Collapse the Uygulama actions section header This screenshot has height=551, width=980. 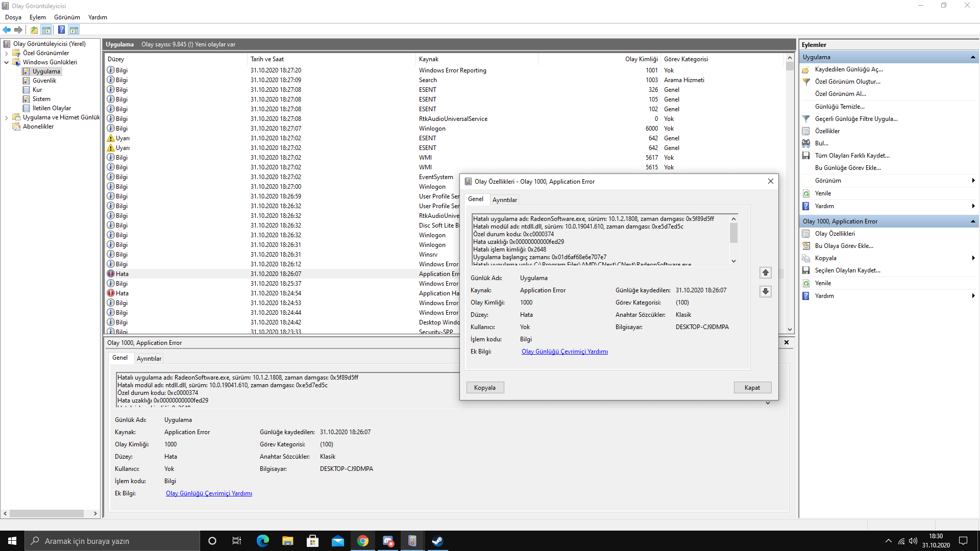point(973,57)
